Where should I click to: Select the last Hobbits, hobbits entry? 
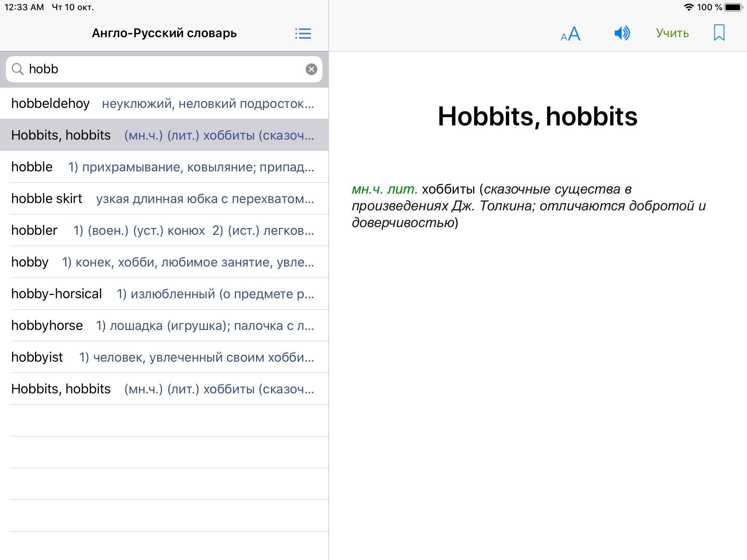[x=164, y=389]
